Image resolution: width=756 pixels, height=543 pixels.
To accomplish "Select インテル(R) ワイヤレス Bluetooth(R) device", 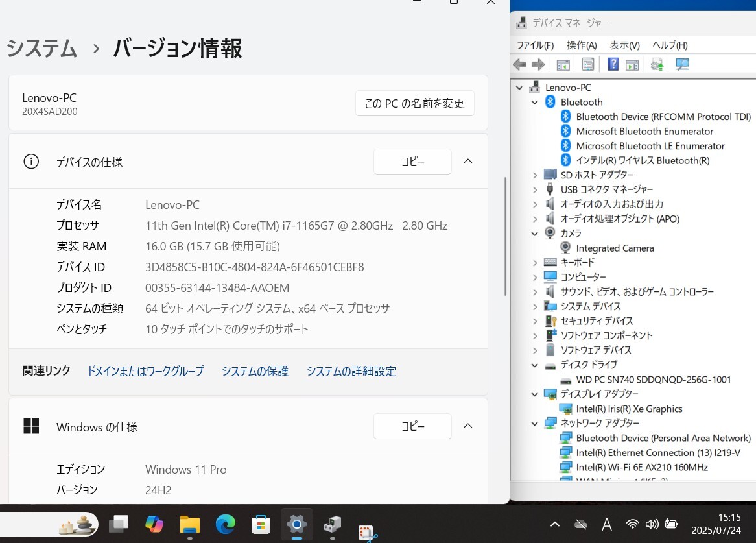I will (643, 161).
